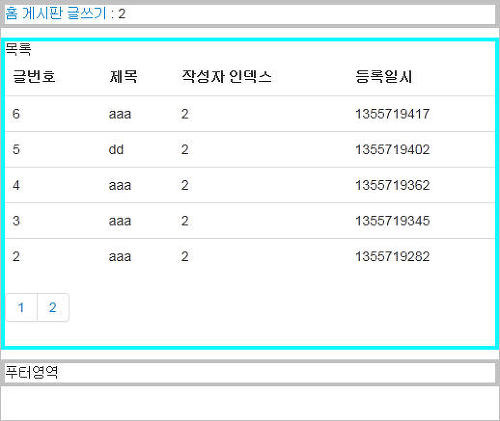The image size is (500, 421).
Task: Open the 글쓰기 link
Action: click(86, 14)
